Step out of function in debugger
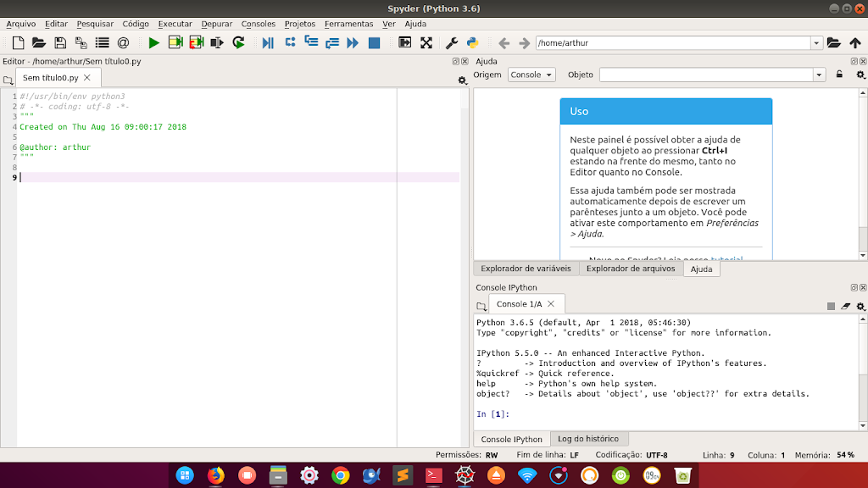This screenshot has width=868, height=488. (x=332, y=42)
